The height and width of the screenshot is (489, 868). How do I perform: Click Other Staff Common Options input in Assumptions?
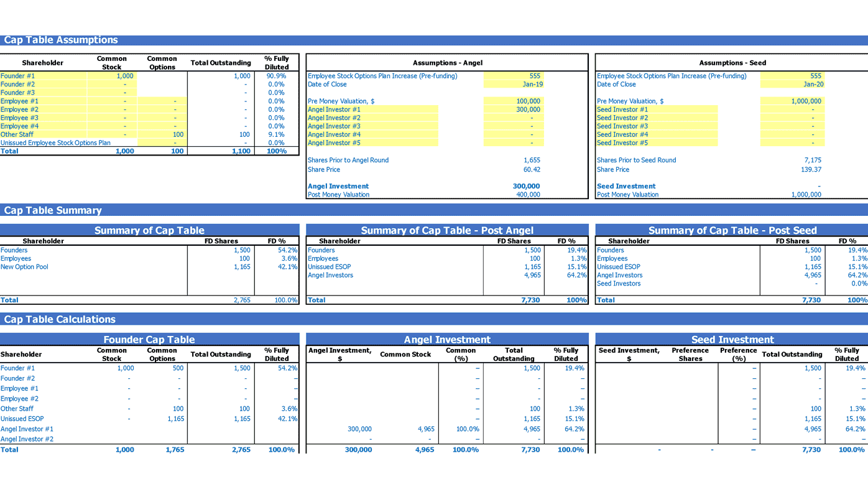pos(162,134)
